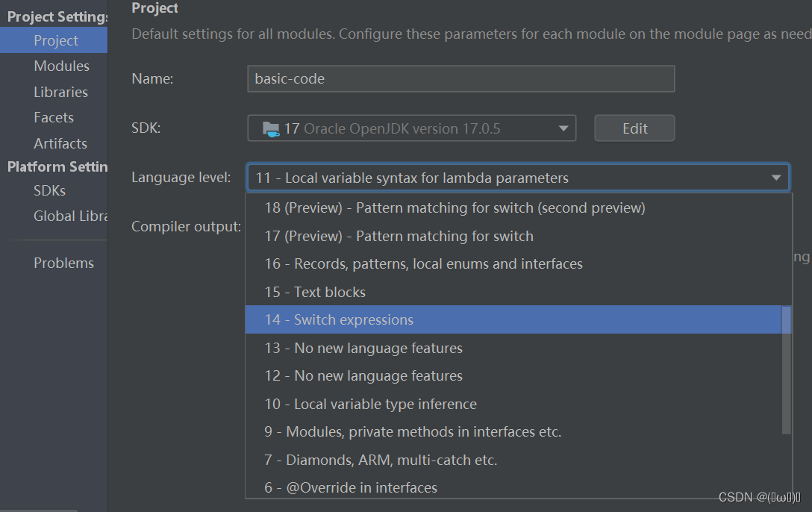Choose 7 - Diamonds, ARM, multi-catch

pos(513,460)
